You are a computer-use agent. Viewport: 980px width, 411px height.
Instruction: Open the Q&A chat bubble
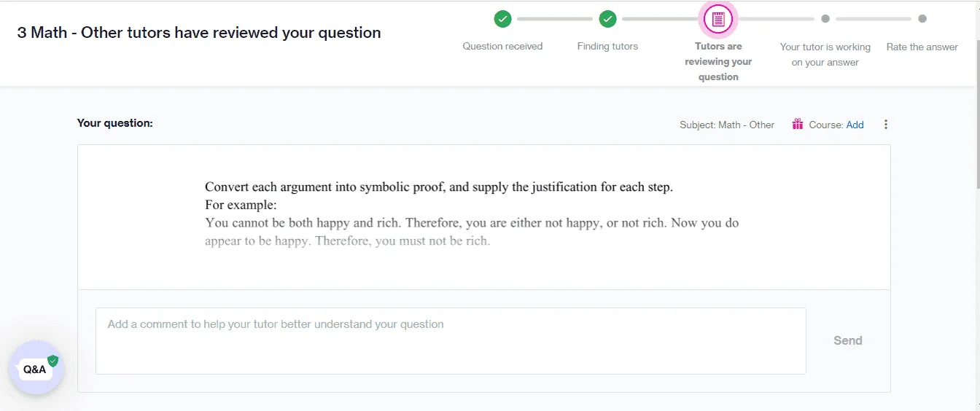coord(36,369)
